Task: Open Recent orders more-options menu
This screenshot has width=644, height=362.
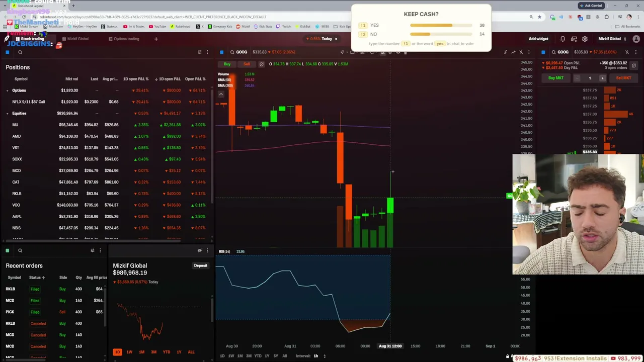Action: click(x=100, y=250)
